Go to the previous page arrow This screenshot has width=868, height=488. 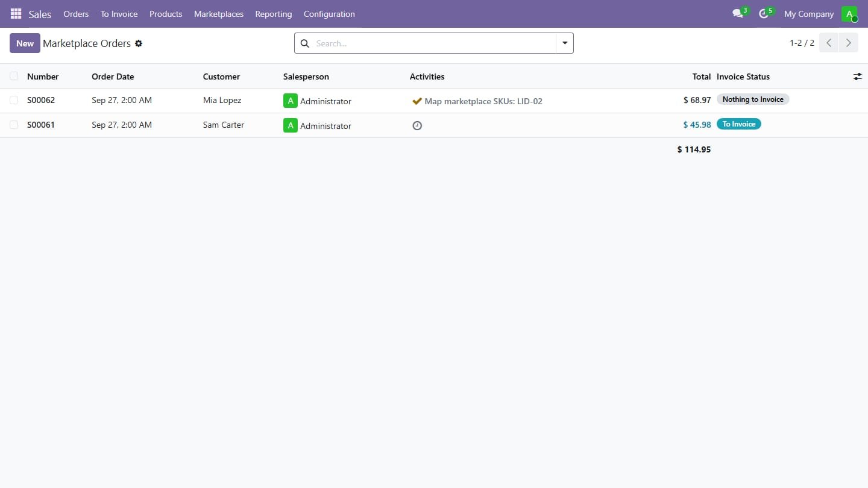[x=829, y=43]
